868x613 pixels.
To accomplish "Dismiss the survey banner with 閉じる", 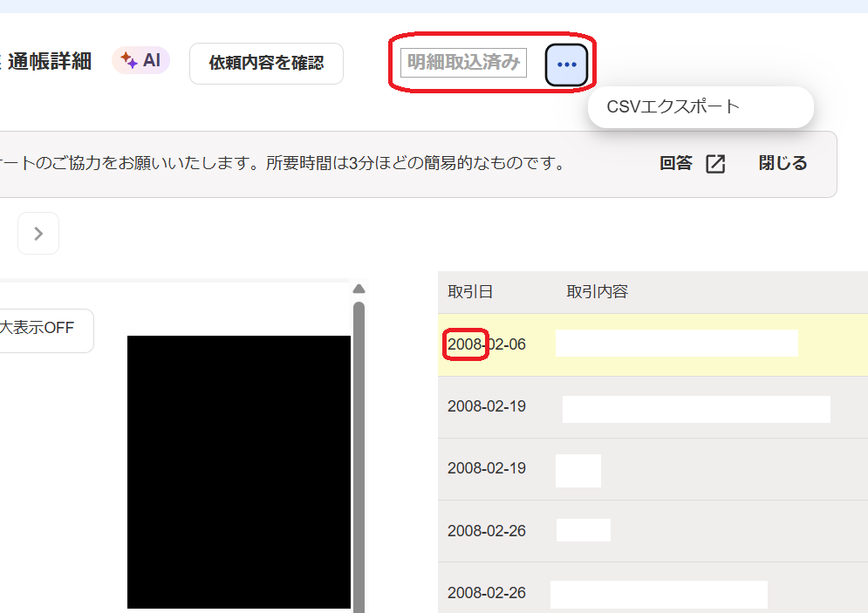I will (783, 164).
